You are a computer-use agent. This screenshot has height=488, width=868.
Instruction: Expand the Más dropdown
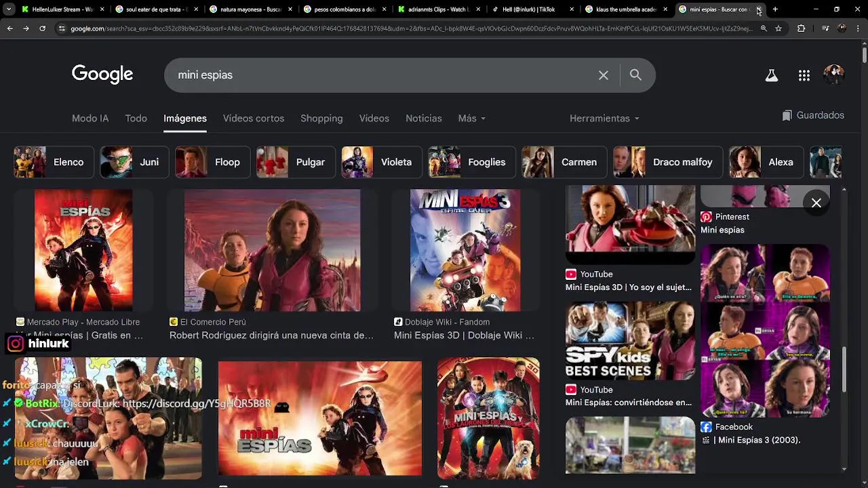(472, 118)
